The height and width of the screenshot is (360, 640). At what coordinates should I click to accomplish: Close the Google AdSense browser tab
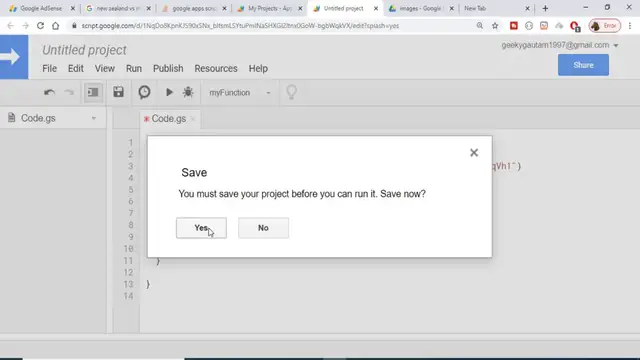[73, 8]
